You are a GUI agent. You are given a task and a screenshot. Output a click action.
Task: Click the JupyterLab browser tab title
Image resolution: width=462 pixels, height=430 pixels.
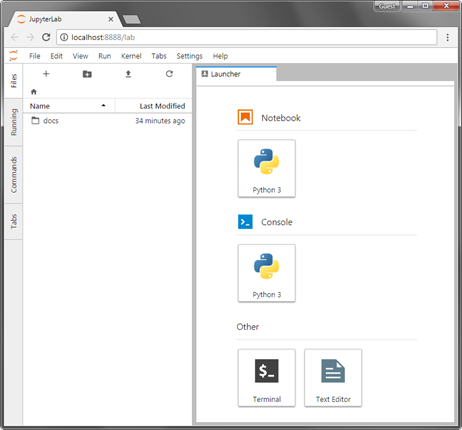pyautogui.click(x=45, y=19)
